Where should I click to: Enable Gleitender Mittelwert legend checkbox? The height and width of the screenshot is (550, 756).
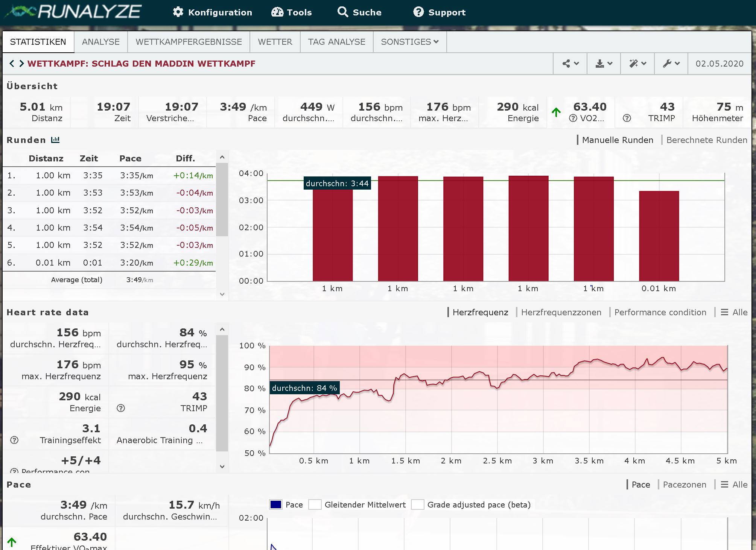pos(315,505)
